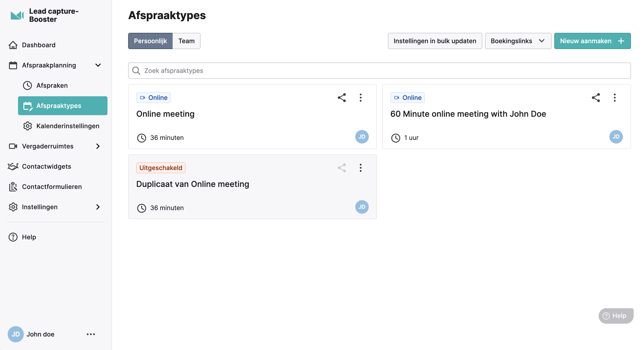
Task: Click the Uitgeschakeld badge
Action: 161,168
